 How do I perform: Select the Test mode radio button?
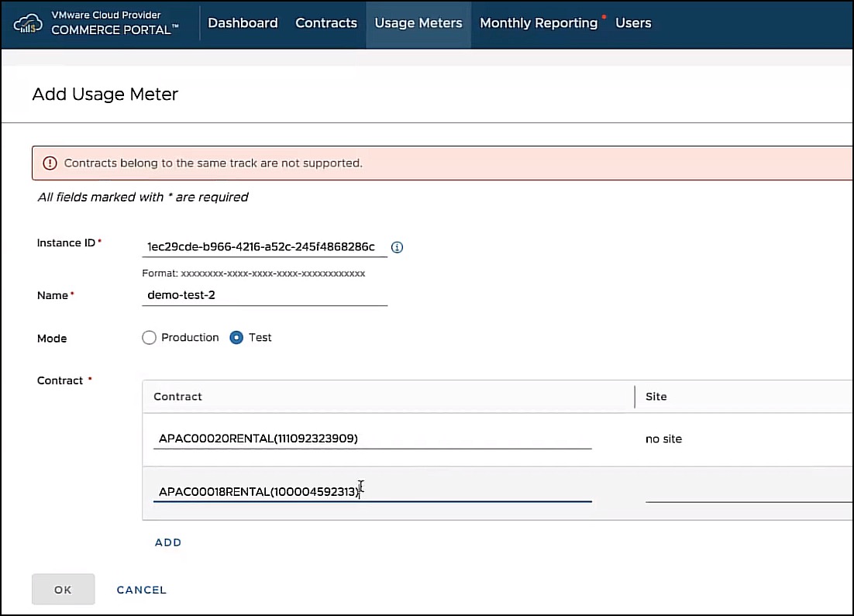237,338
